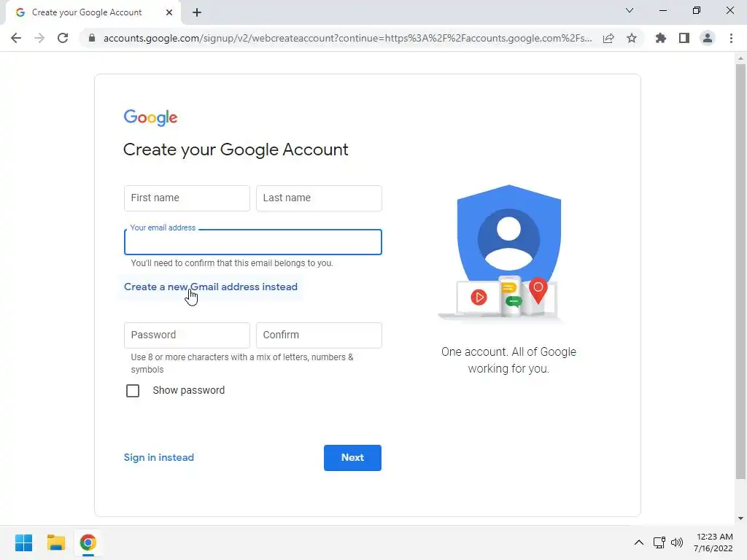747x560 pixels.
Task: Go back to the previous page
Action: pyautogui.click(x=16, y=38)
